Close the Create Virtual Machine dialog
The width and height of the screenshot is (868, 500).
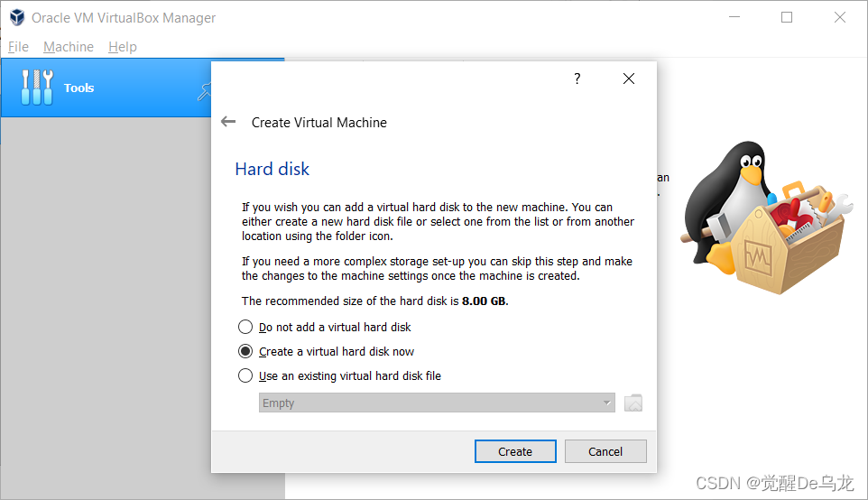tap(628, 79)
